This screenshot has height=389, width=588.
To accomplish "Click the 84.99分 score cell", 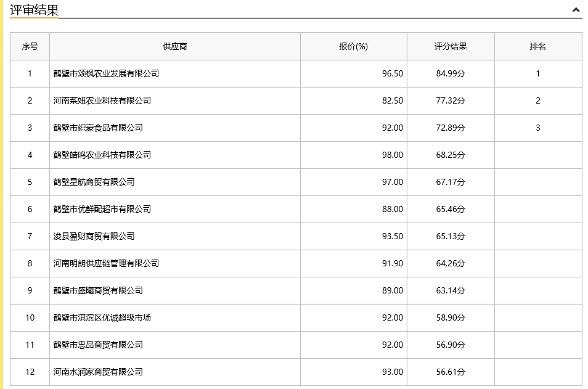I will (x=451, y=73).
